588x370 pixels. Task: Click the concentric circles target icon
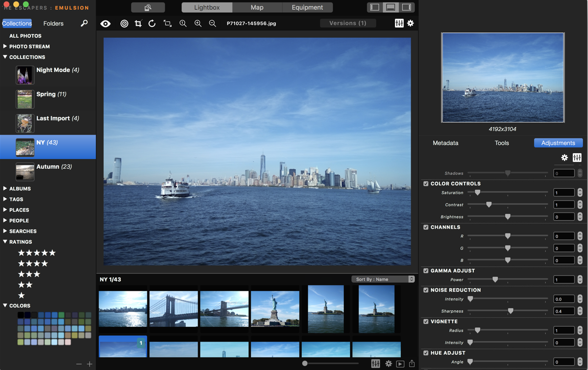tap(124, 23)
